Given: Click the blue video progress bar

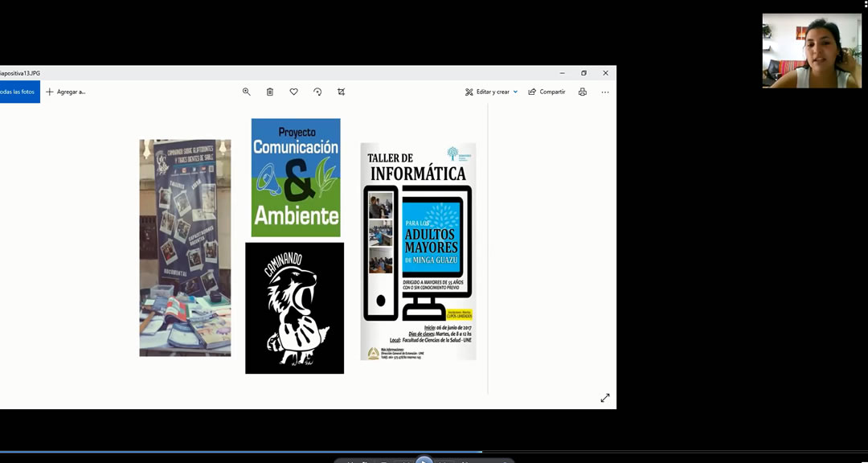Looking at the screenshot, I should (x=241, y=452).
